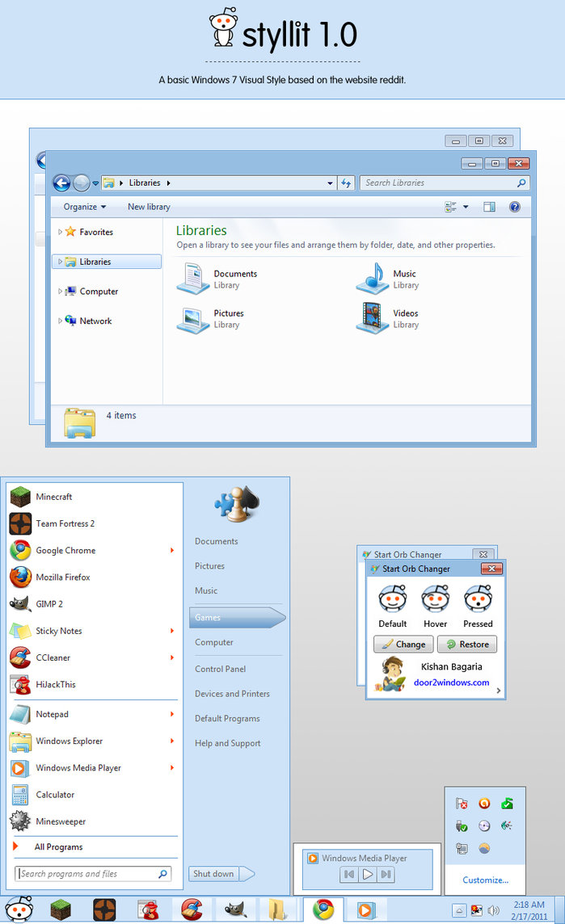The height and width of the screenshot is (924, 565).
Task: Click the Change button in Start Orb Changer
Action: tap(403, 645)
